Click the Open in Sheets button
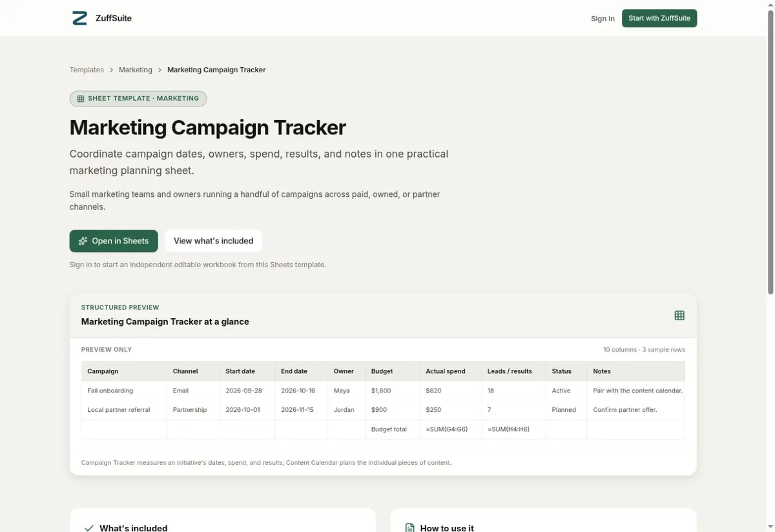This screenshot has width=775, height=532. click(114, 241)
